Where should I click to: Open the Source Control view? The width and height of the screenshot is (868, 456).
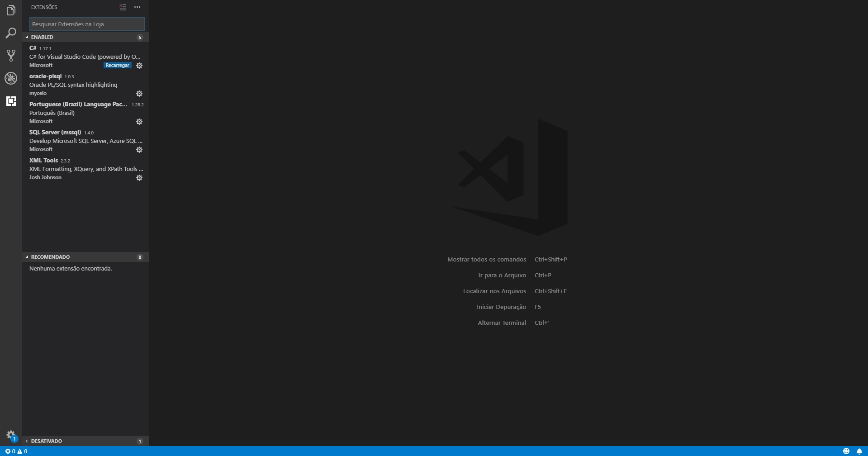pos(11,56)
